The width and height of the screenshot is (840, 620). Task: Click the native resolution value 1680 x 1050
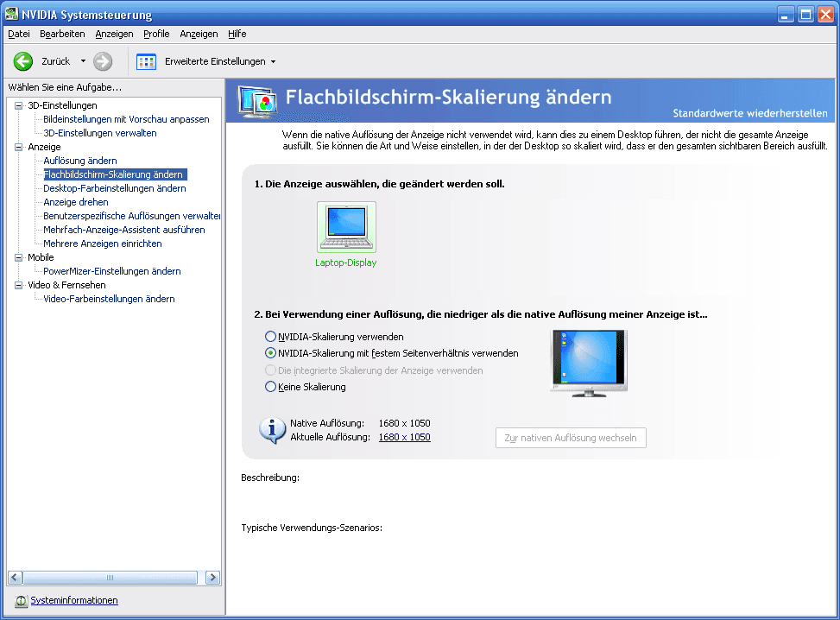pyautogui.click(x=405, y=423)
